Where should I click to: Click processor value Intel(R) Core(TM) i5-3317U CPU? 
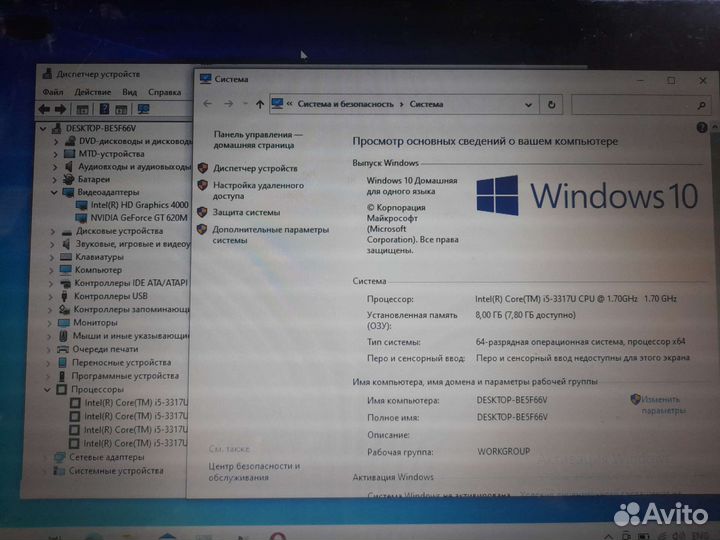[x=575, y=299]
